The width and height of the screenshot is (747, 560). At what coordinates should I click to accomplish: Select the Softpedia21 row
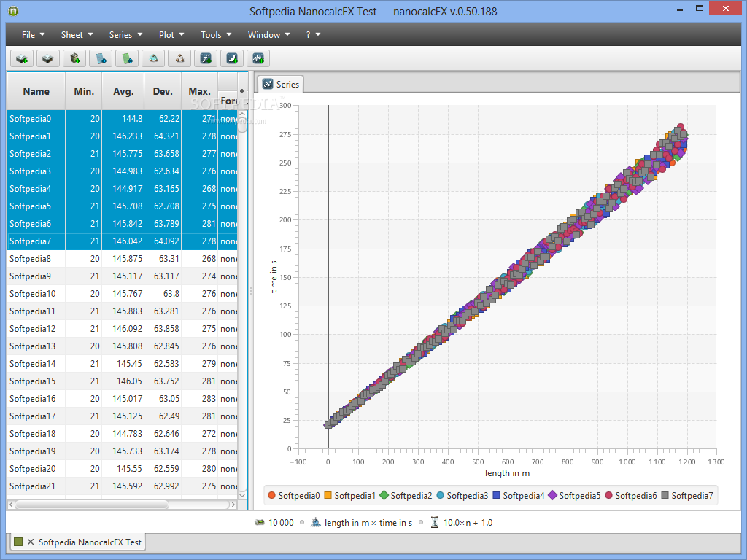[x=123, y=486]
